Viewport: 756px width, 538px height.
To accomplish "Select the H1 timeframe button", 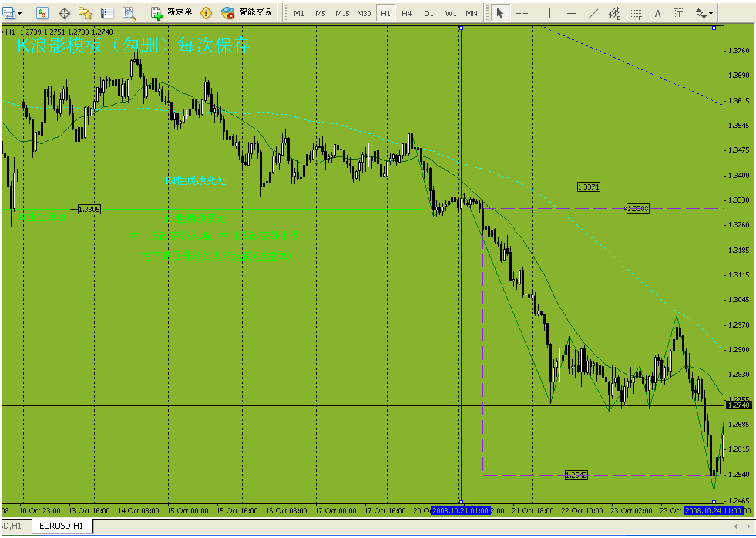I will (386, 14).
